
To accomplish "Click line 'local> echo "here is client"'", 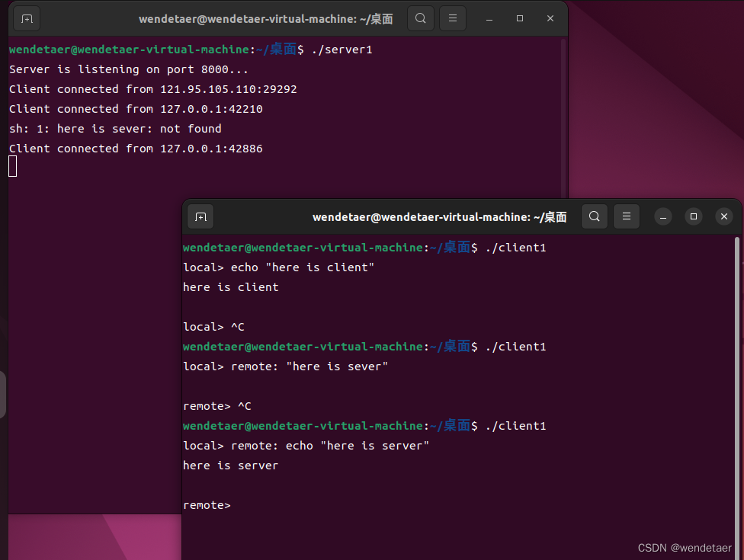I will click(278, 267).
